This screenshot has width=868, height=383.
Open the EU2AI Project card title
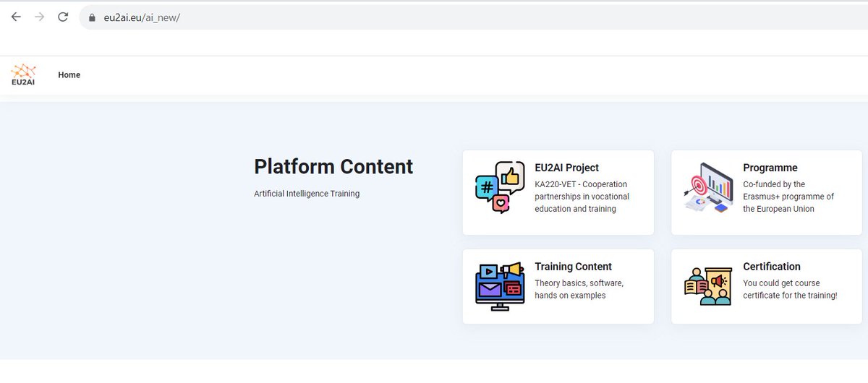[x=567, y=168]
